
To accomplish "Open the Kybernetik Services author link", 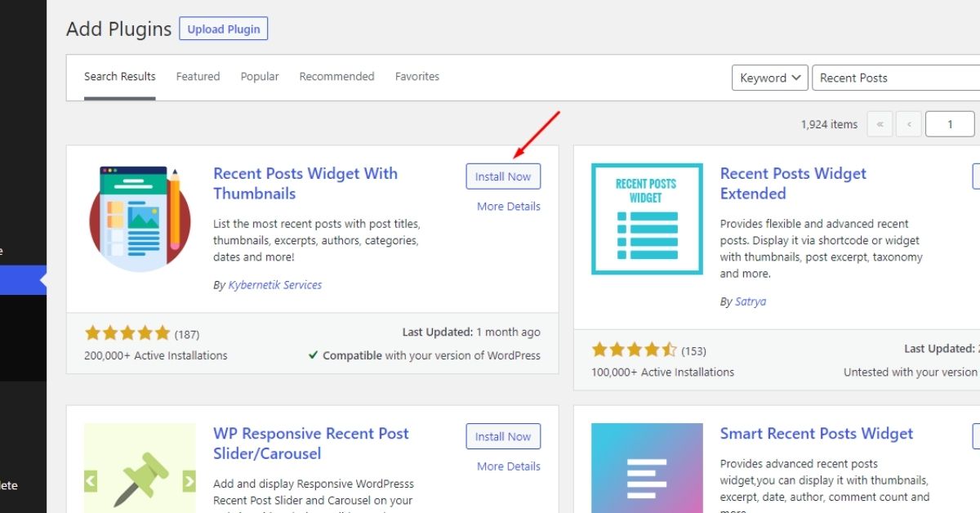I will (x=274, y=285).
